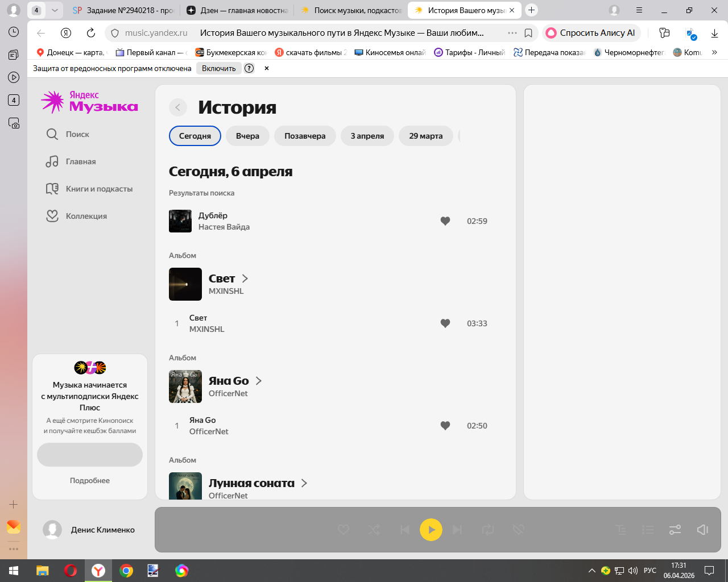Image resolution: width=728 pixels, height=582 pixels.
Task: Show hidden system tray icons
Action: click(592, 571)
